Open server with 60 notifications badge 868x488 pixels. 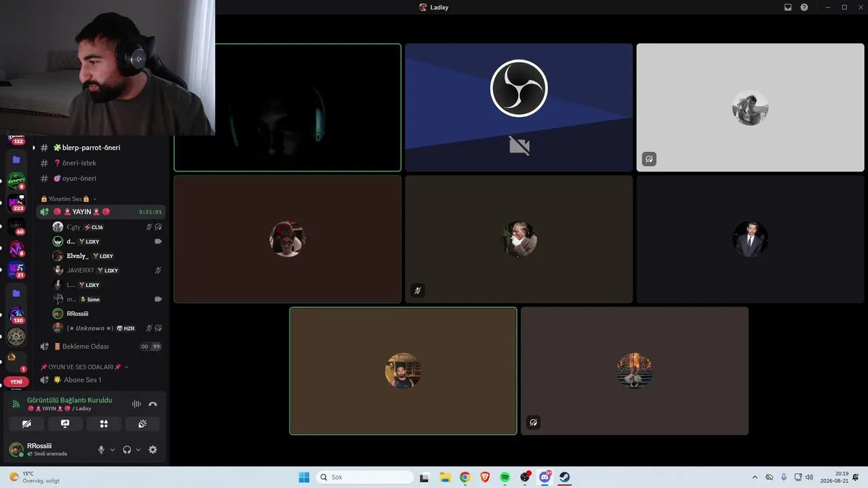[x=16, y=226]
